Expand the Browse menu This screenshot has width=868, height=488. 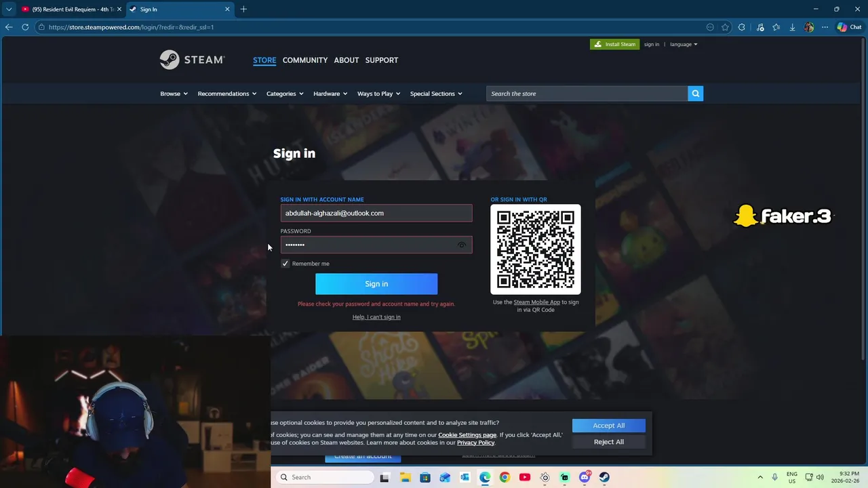click(174, 94)
